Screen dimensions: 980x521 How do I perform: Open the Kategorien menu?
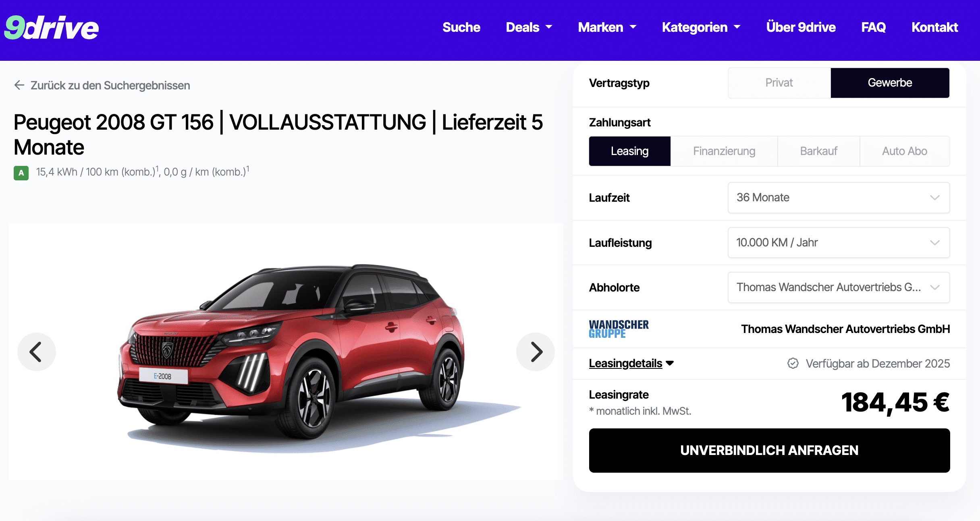(701, 27)
